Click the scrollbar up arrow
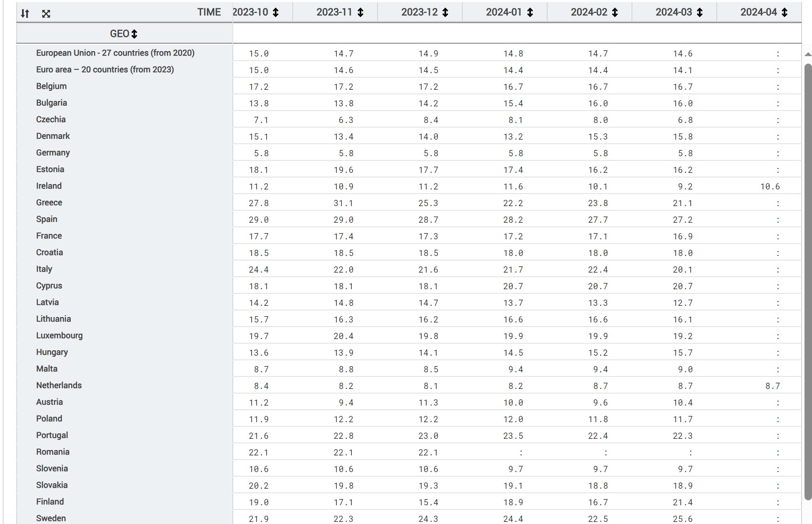 click(x=808, y=54)
